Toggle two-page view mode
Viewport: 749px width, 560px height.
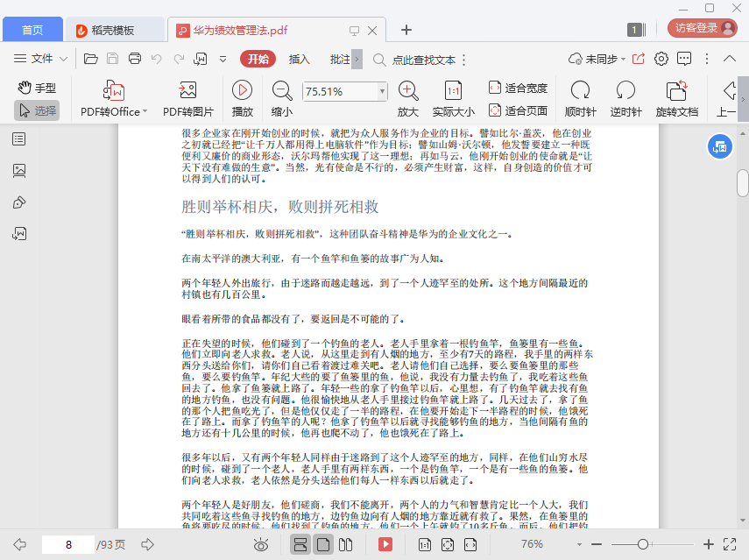[x=345, y=544]
